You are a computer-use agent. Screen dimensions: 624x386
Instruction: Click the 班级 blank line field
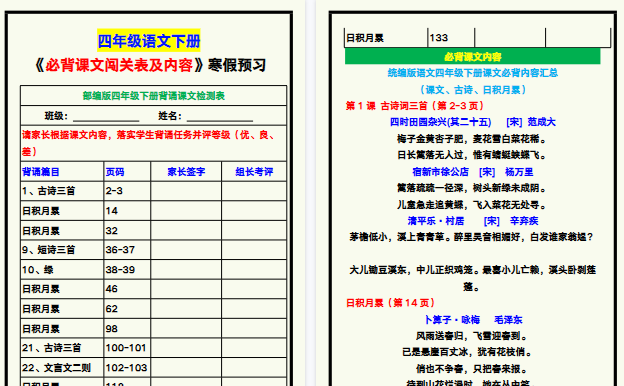(106, 117)
